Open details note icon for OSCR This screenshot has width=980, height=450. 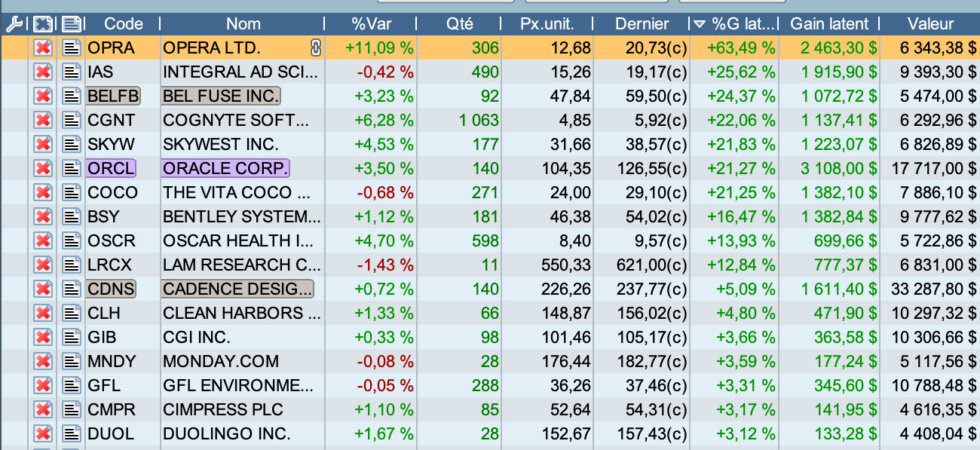pos(72,241)
